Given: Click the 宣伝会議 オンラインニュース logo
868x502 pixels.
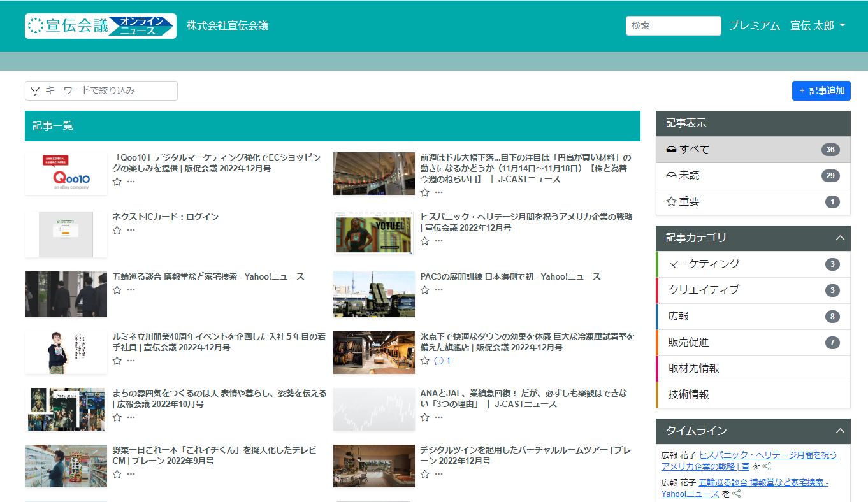Looking at the screenshot, I should coord(101,26).
